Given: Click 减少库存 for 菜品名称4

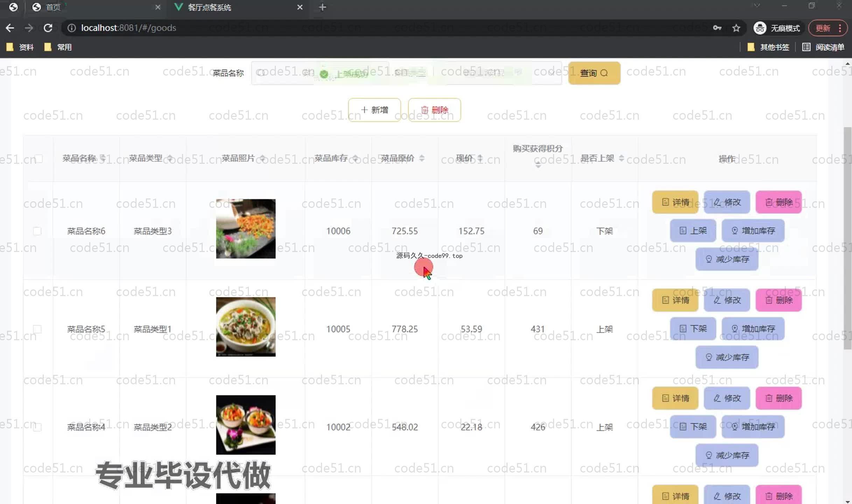Looking at the screenshot, I should (727, 455).
